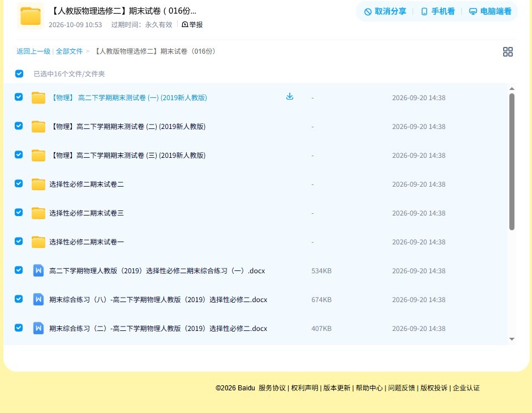Open 企业认证 footer link
Screen dimensions: 532x413
click(466, 388)
